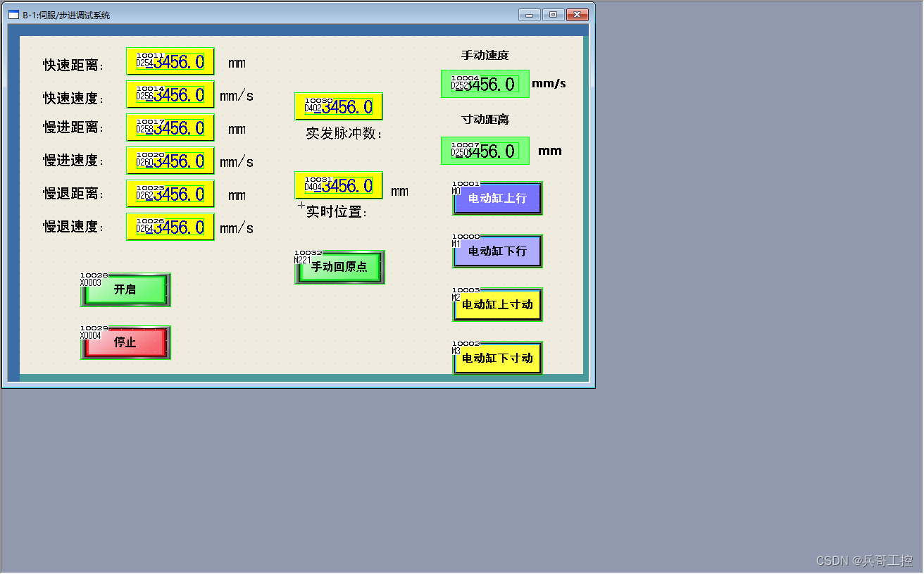Select the mm/s unit beside 手动速度 field

point(549,84)
